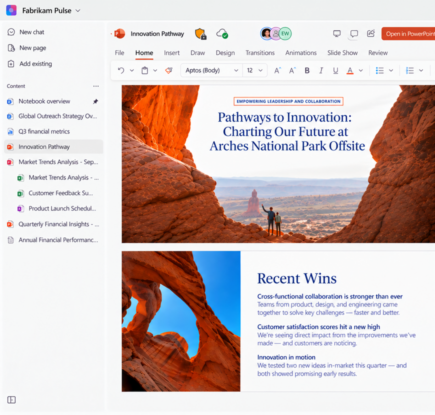Click Open in PowerPoint button
The height and width of the screenshot is (415, 435).
408,34
